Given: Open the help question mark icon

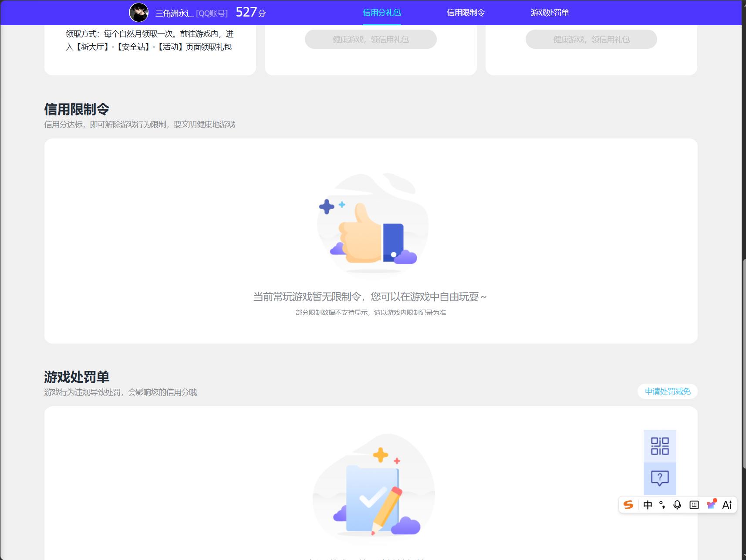Looking at the screenshot, I should tap(660, 478).
